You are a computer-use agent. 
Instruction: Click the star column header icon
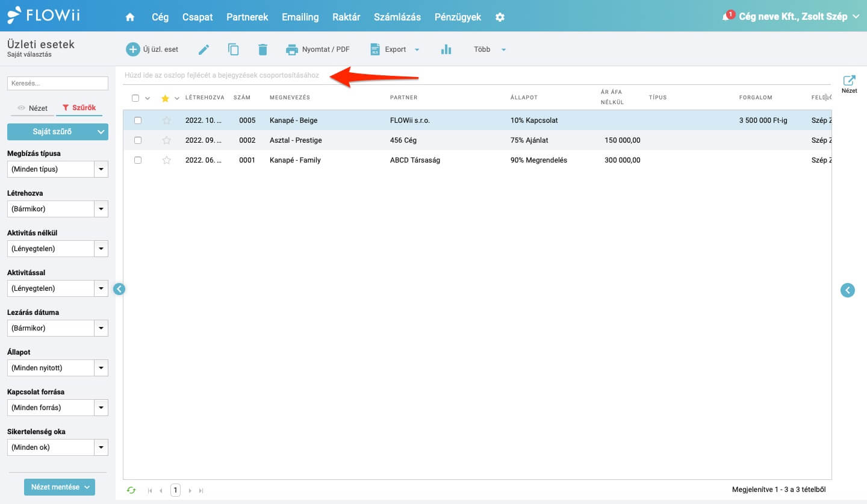point(166,98)
